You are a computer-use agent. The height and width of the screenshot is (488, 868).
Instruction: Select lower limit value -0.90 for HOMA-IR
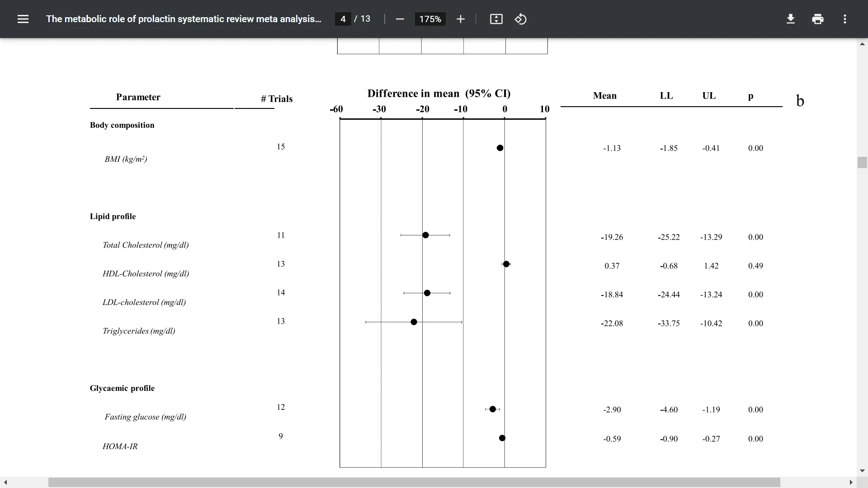tap(669, 439)
